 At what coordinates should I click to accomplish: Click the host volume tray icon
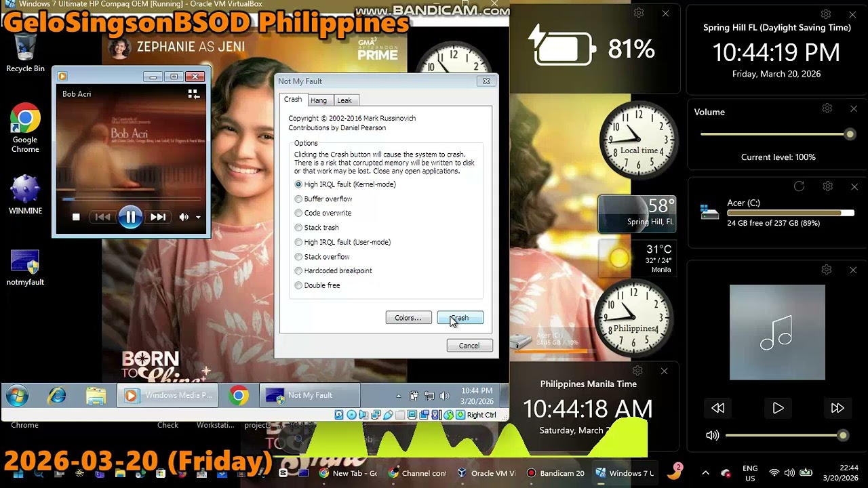[x=789, y=473]
